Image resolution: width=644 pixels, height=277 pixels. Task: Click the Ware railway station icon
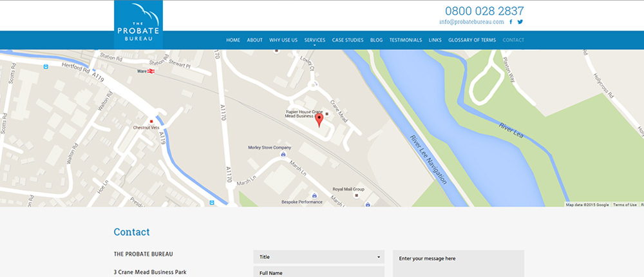150,71
